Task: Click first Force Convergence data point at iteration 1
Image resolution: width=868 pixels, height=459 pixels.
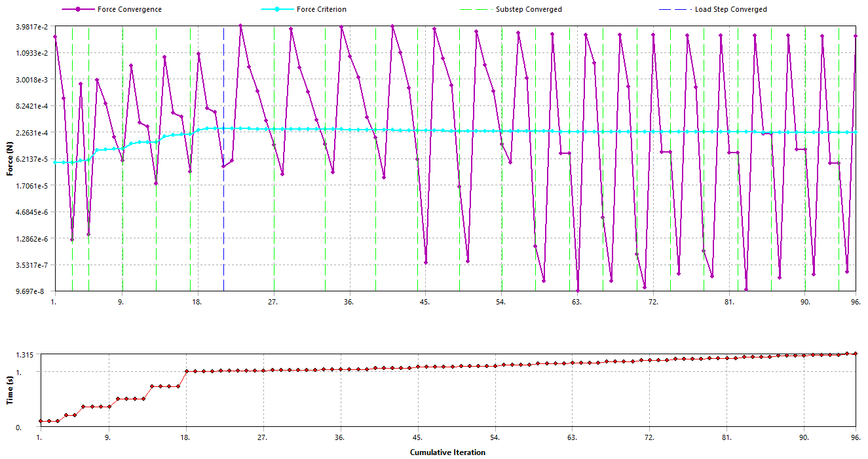Action: point(55,37)
